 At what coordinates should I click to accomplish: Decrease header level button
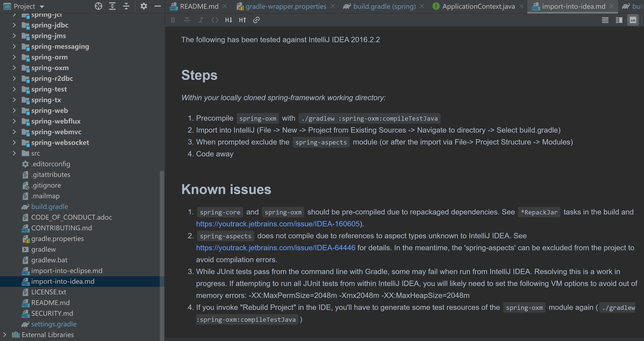tap(228, 20)
